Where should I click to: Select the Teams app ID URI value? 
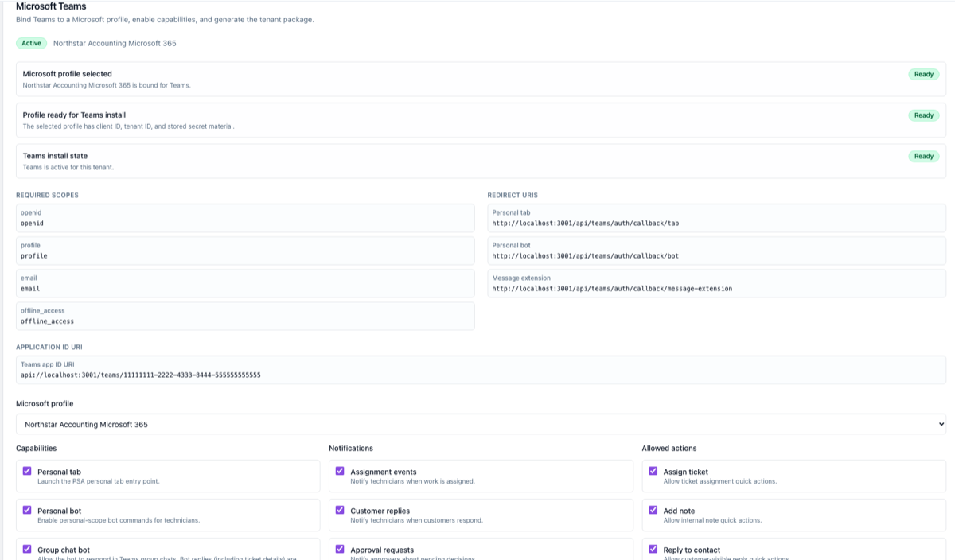(x=140, y=375)
